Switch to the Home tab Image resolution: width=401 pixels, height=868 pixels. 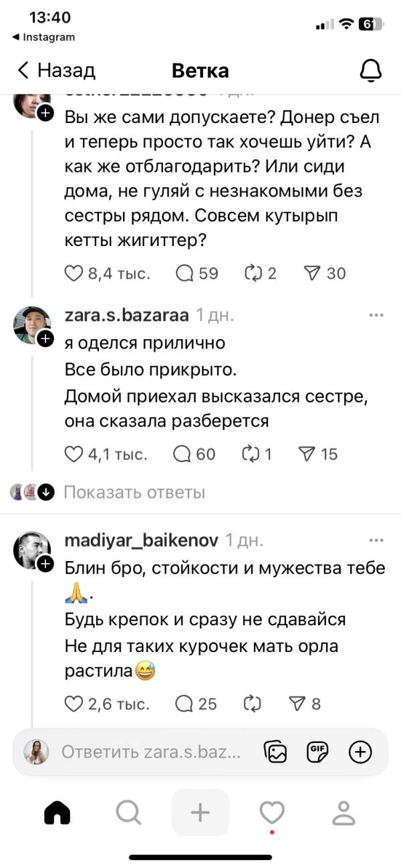coord(57,812)
